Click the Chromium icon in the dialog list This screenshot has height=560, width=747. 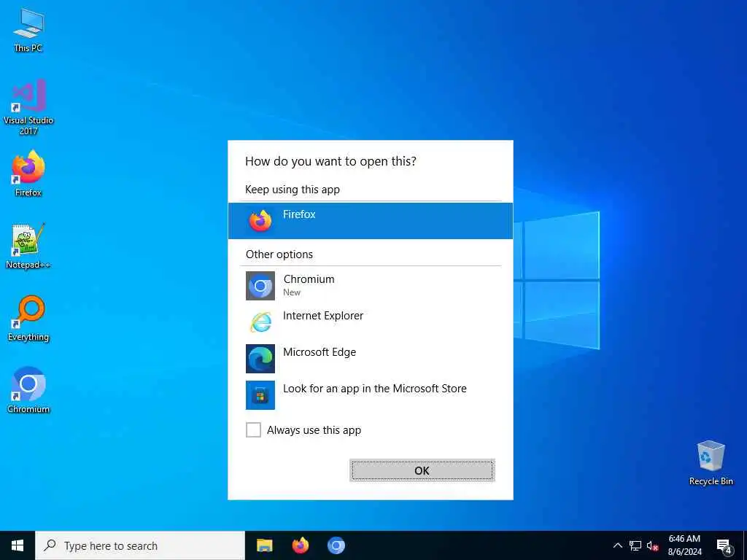pos(260,286)
